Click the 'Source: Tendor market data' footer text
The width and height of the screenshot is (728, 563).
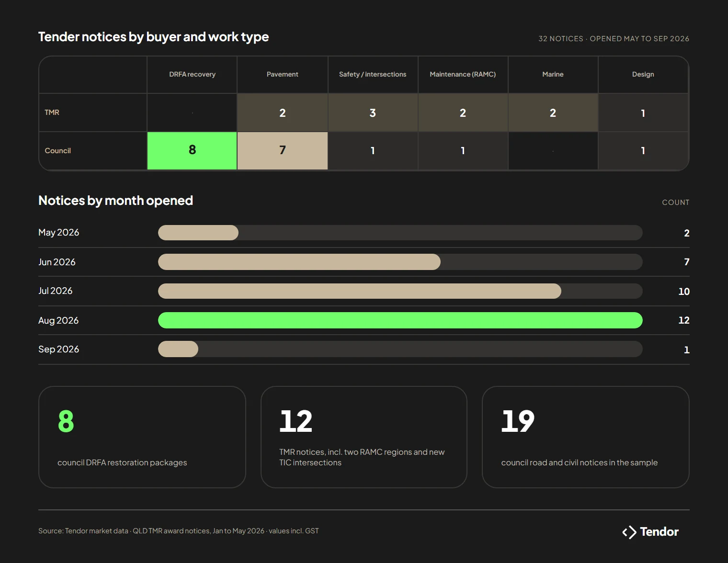tap(83, 531)
